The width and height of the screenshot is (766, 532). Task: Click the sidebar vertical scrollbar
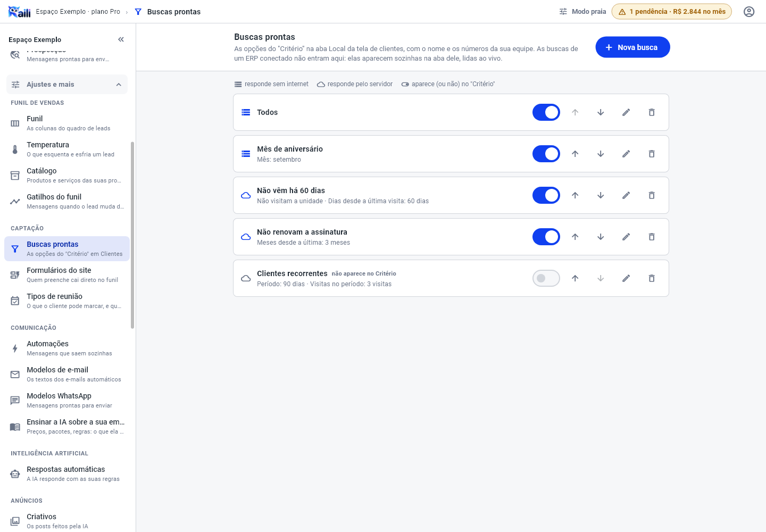point(132,235)
